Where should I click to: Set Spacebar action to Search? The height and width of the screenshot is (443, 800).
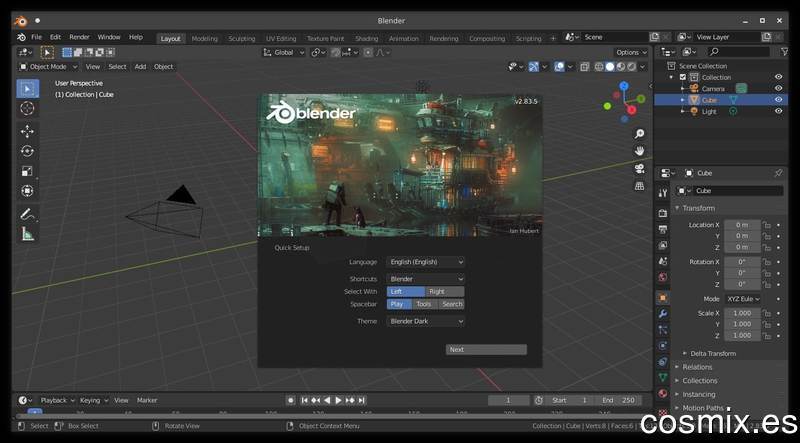click(452, 304)
